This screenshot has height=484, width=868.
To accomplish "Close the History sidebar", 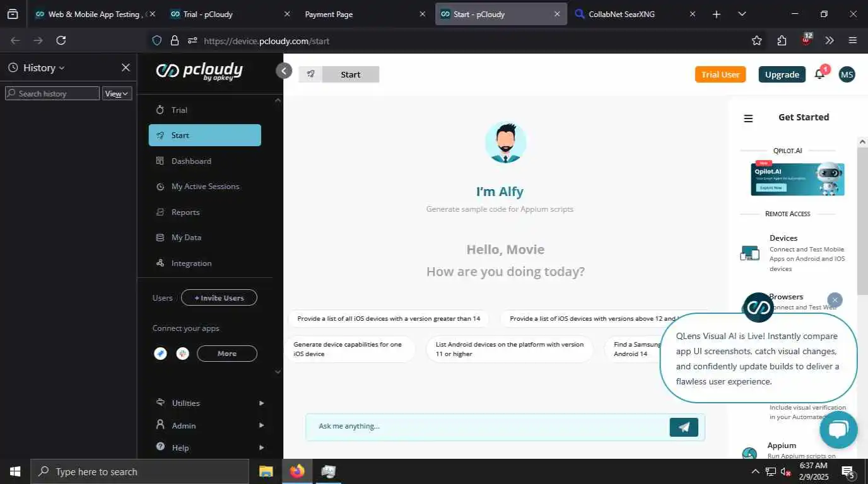I will point(126,67).
